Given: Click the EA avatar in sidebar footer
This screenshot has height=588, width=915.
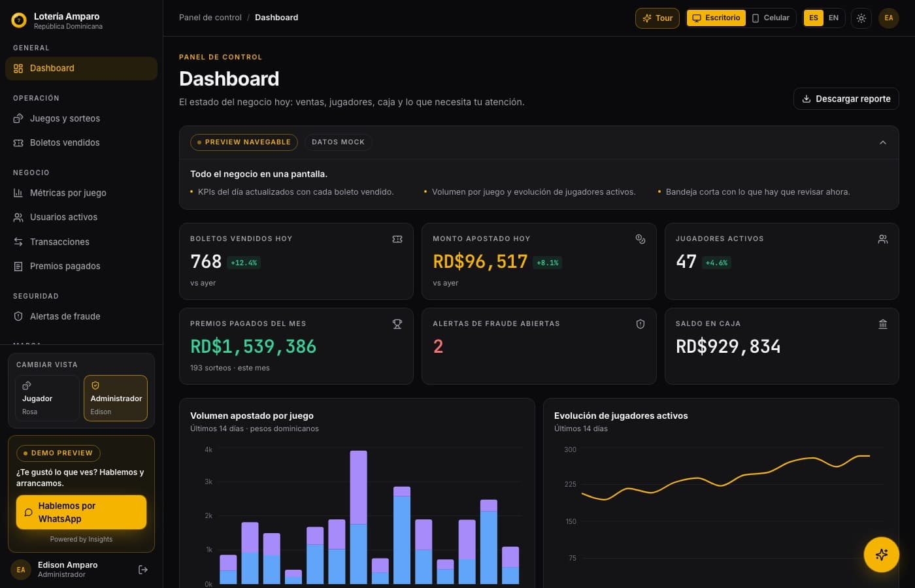Looking at the screenshot, I should [21, 570].
